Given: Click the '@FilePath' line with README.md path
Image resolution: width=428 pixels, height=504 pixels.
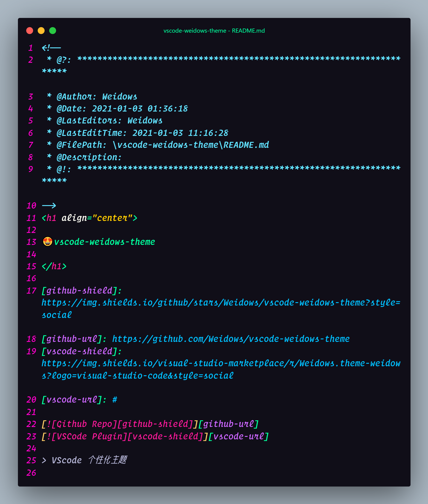Looking at the screenshot, I should (x=163, y=145).
